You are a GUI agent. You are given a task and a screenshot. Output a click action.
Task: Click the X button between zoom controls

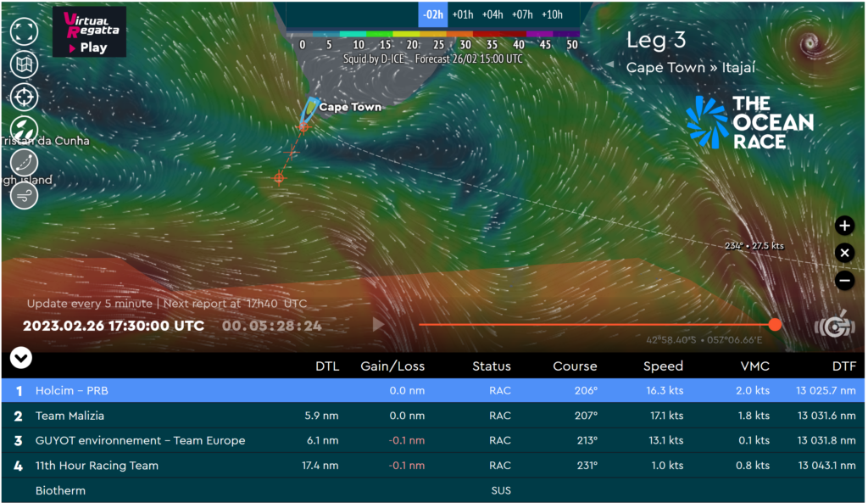[844, 253]
